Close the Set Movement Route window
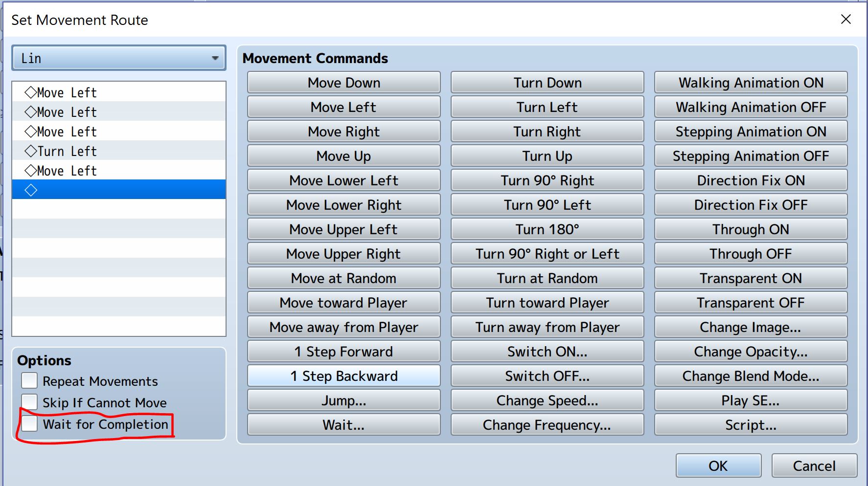This screenshot has height=486, width=868. (845, 20)
